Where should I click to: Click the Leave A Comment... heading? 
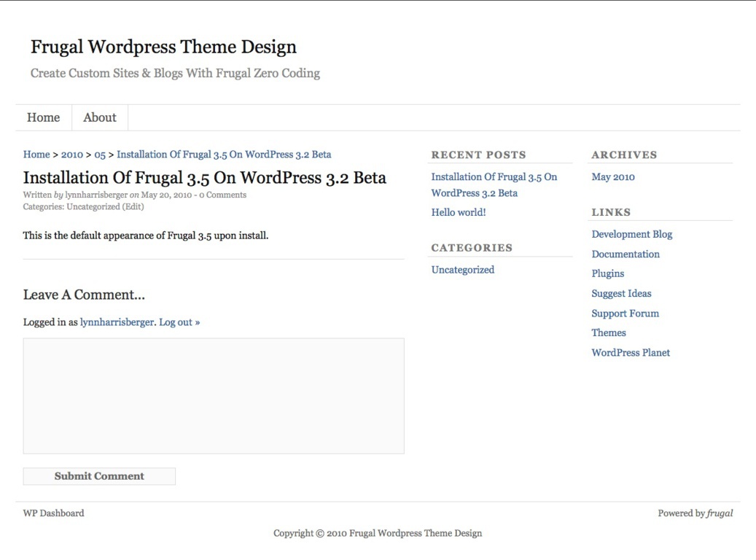(x=84, y=295)
